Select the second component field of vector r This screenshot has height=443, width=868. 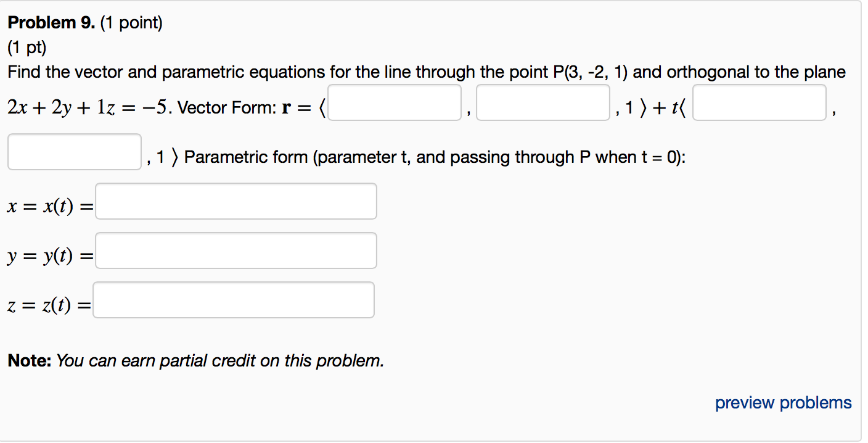[542, 102]
